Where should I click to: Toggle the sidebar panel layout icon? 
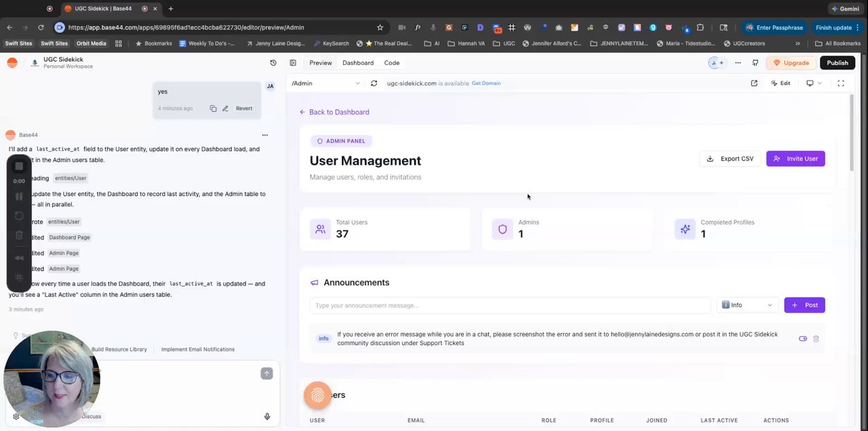click(293, 63)
